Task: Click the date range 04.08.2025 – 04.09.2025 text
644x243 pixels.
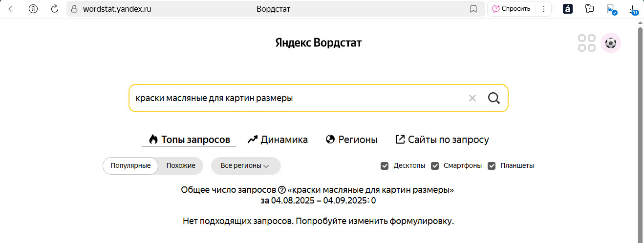Action: (x=320, y=201)
